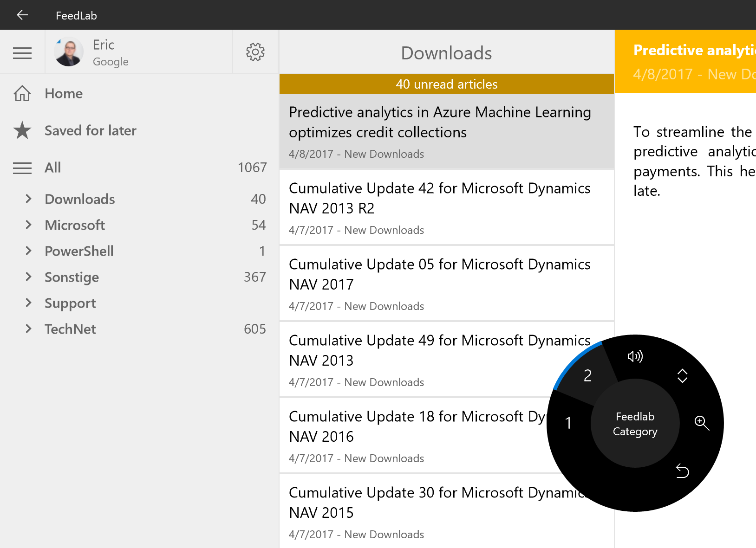756x548 pixels.
Task: Expand the Downloads category chevron
Action: (x=28, y=199)
